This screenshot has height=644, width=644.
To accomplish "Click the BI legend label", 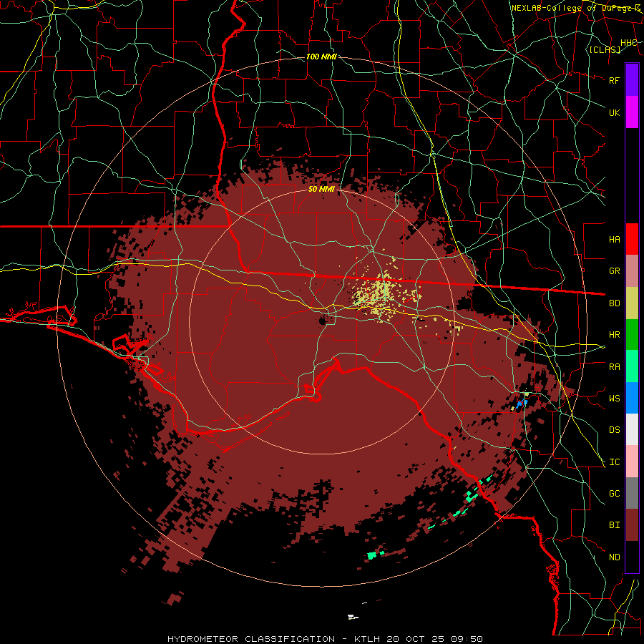I will pos(614,525).
